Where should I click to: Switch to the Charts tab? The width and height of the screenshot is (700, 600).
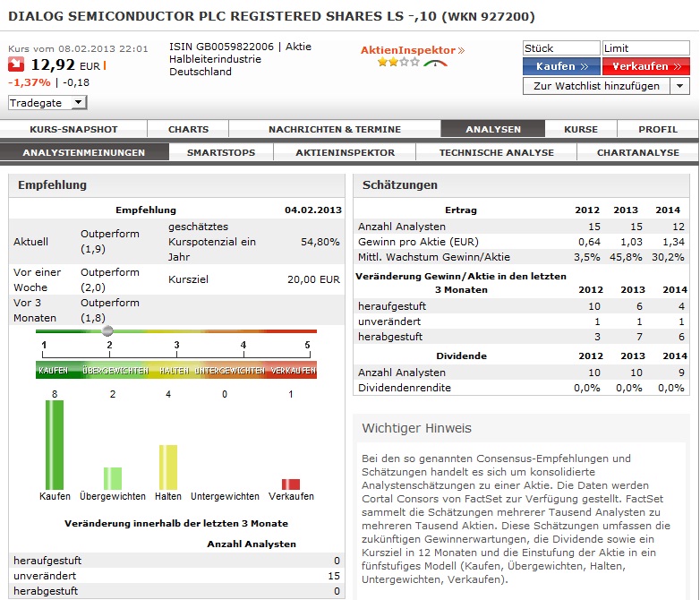(x=188, y=129)
